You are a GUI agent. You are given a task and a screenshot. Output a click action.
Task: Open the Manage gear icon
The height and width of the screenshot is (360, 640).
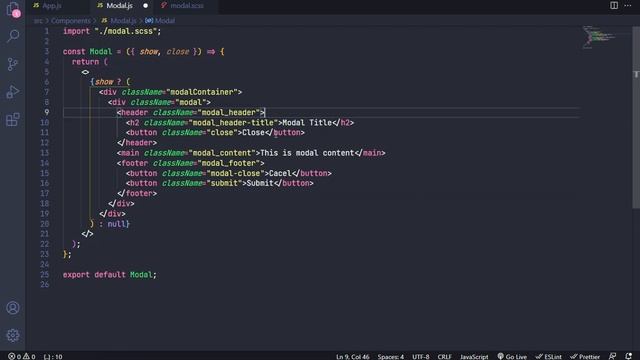click(13, 335)
